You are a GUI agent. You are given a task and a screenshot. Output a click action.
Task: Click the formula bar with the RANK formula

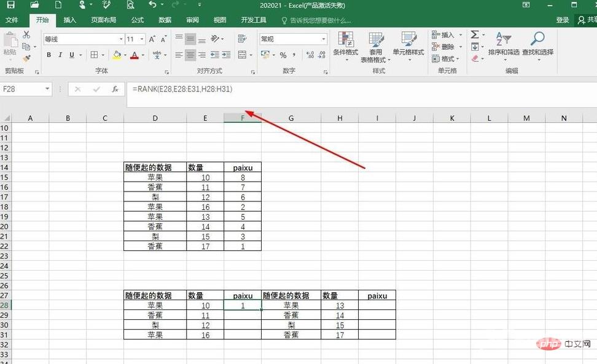click(x=307, y=89)
